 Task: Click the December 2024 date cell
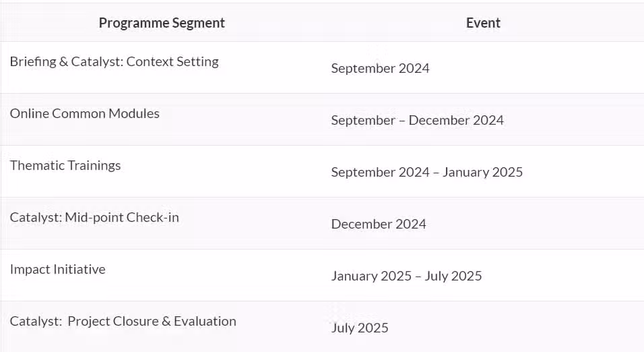(x=483, y=223)
